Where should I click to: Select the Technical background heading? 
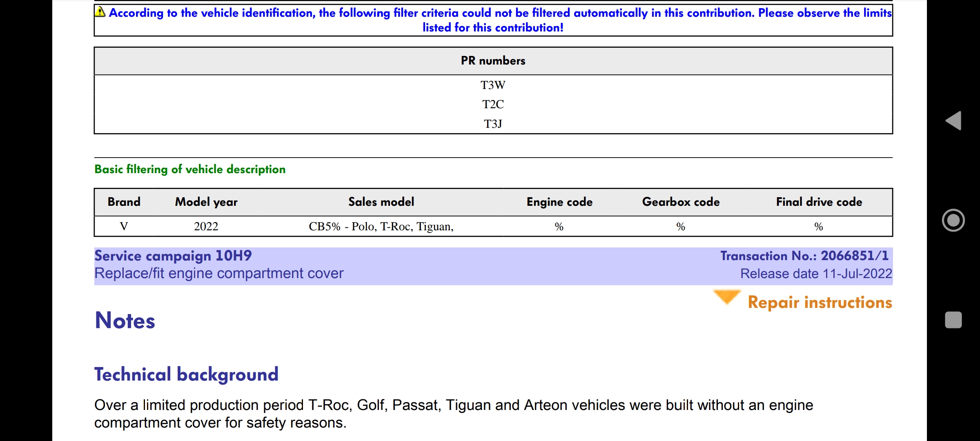tap(186, 374)
